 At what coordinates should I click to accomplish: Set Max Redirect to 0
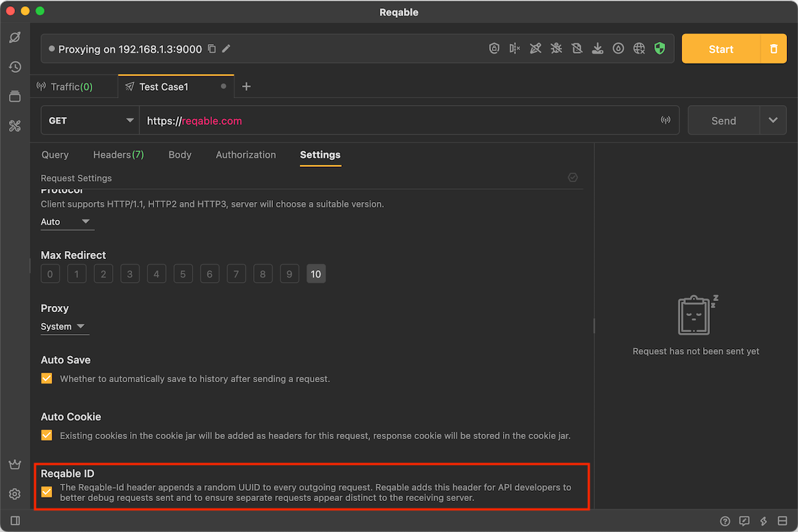[x=50, y=274]
